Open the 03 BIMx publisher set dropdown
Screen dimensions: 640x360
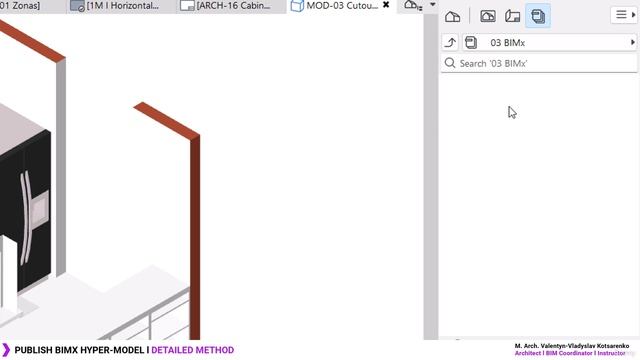click(549, 42)
